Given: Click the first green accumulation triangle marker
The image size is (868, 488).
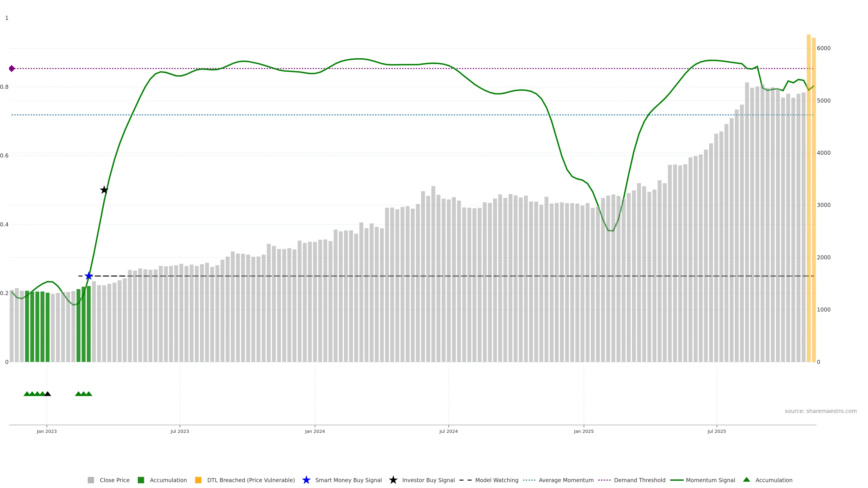Looking at the screenshot, I should click(27, 394).
